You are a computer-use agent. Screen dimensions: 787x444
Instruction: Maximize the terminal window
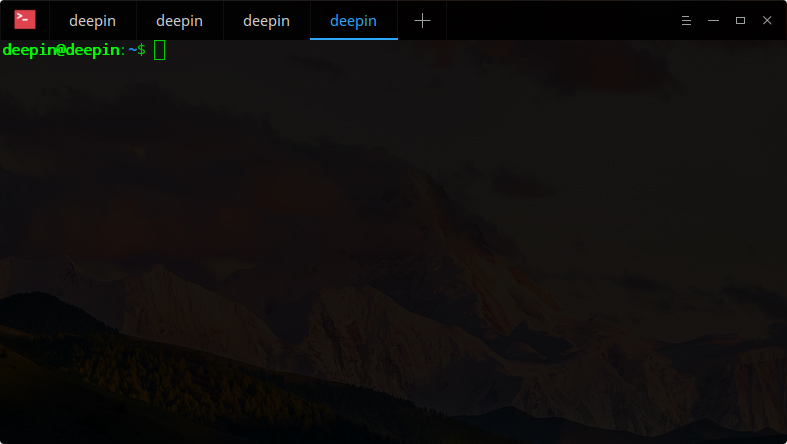(x=740, y=20)
